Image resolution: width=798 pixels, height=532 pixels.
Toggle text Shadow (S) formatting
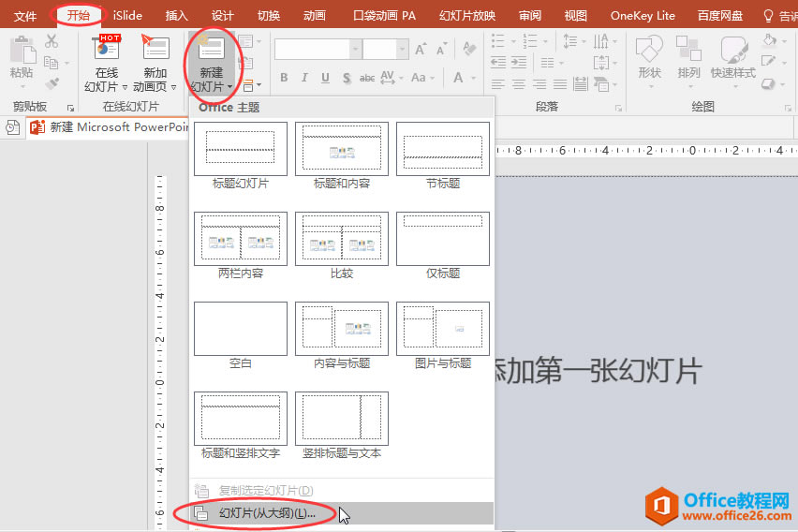347,78
